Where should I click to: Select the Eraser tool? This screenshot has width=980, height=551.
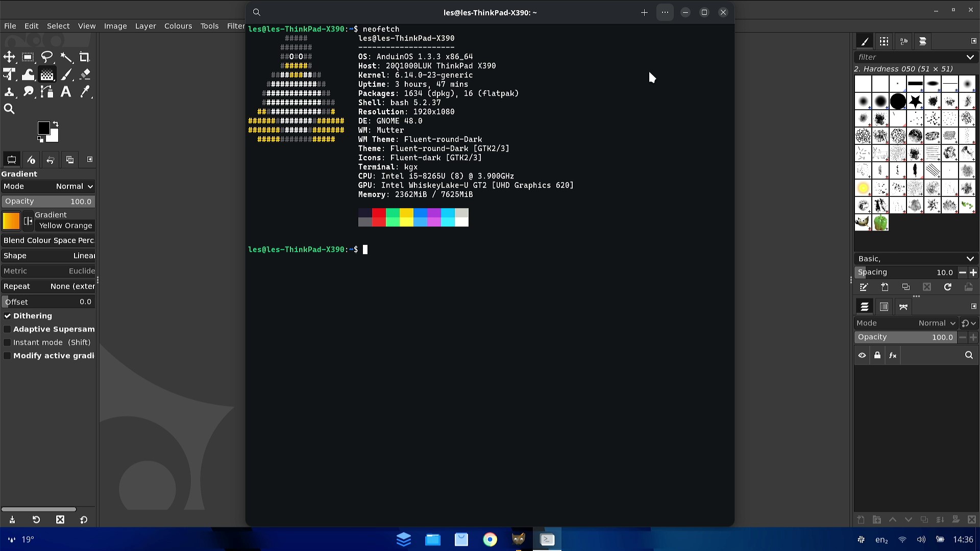click(x=85, y=74)
